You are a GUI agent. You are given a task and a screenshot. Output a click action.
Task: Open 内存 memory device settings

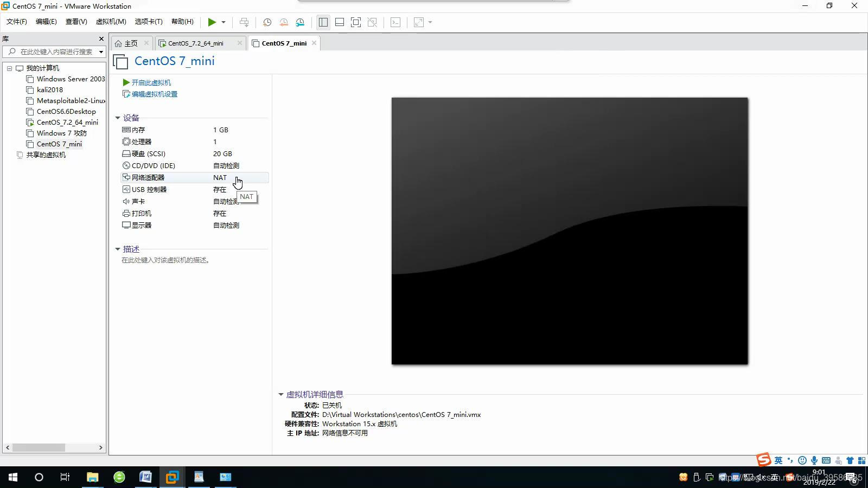tap(194, 130)
